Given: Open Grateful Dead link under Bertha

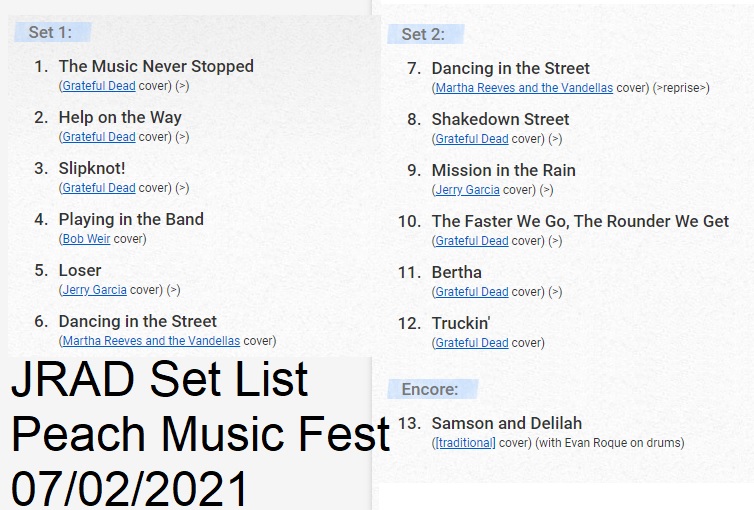Looking at the screenshot, I should click(x=472, y=292).
